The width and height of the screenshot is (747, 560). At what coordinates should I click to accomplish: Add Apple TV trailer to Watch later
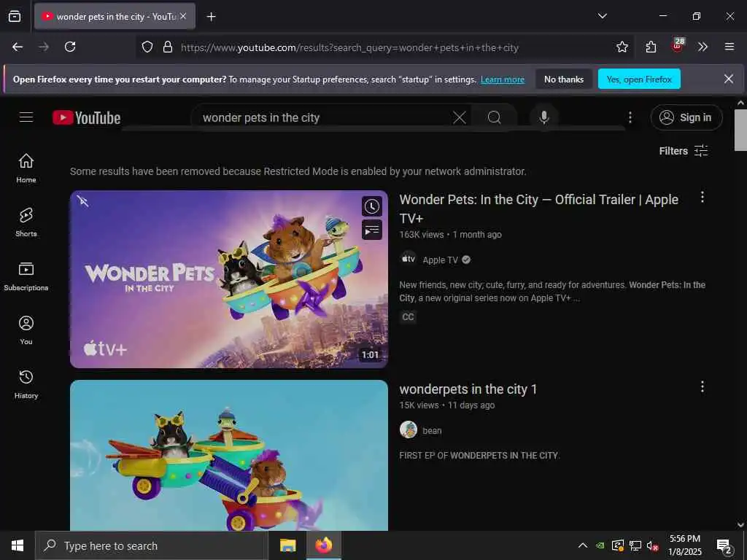(371, 206)
